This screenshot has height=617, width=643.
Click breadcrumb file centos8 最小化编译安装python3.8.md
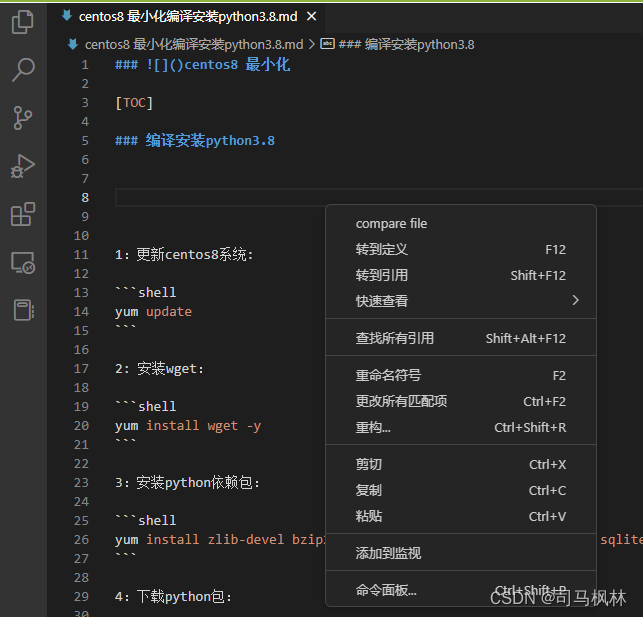pos(194,44)
